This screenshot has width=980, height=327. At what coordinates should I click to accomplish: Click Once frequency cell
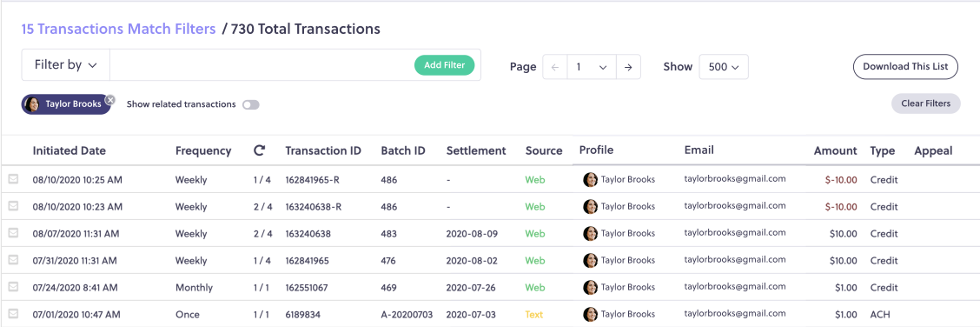188,315
